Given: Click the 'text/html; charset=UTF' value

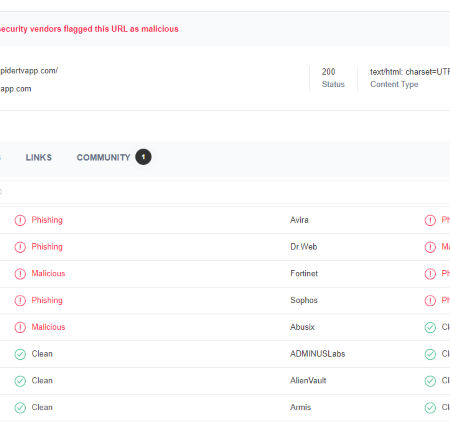Looking at the screenshot, I should click(x=410, y=72).
